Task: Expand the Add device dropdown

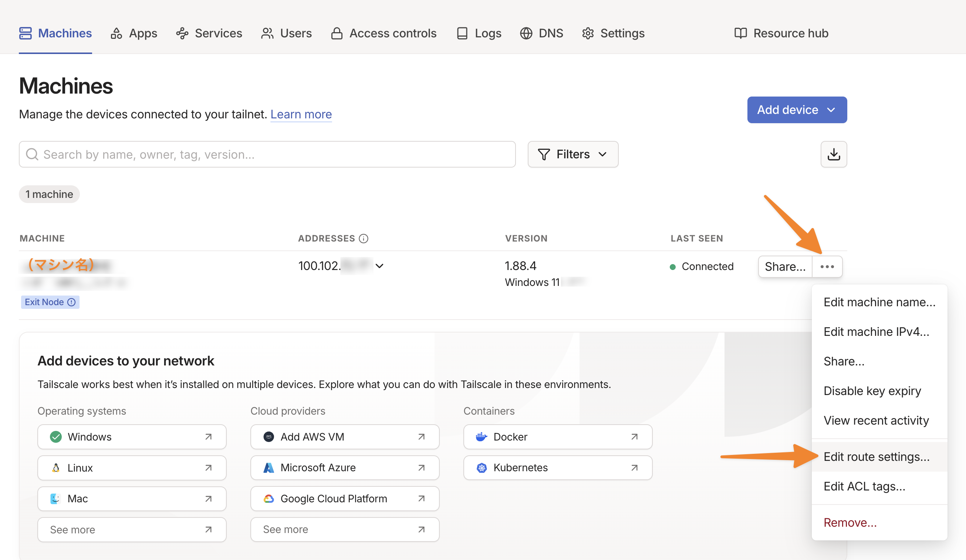Action: (797, 110)
